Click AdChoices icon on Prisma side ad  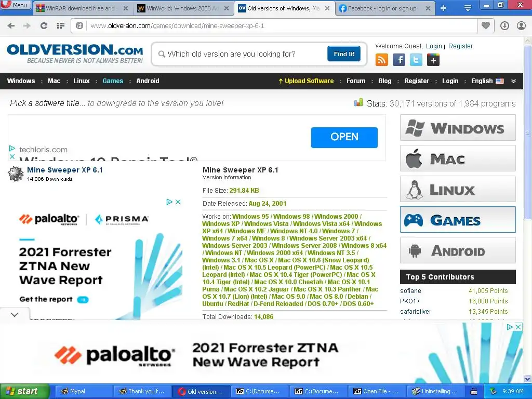pos(169,202)
